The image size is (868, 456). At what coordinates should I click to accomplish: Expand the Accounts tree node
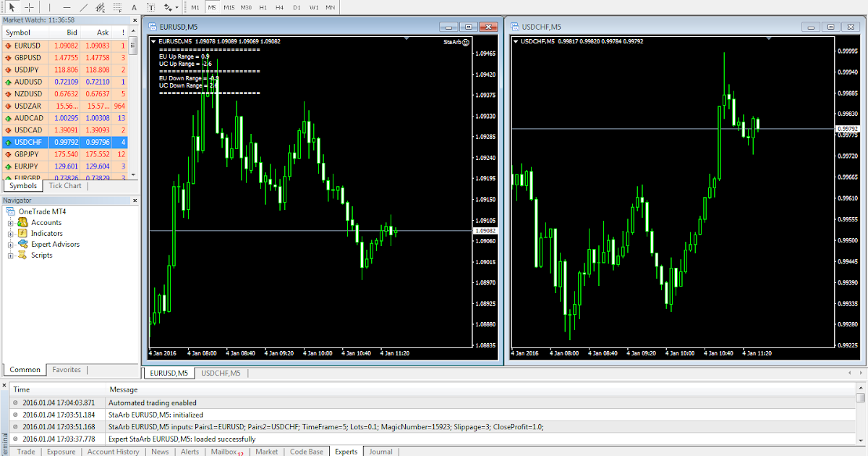tap(10, 223)
